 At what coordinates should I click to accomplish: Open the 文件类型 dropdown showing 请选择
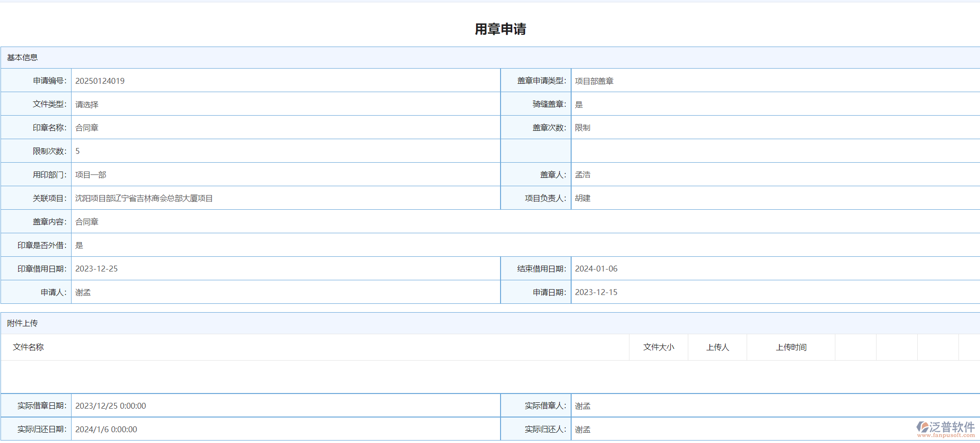pyautogui.click(x=87, y=104)
